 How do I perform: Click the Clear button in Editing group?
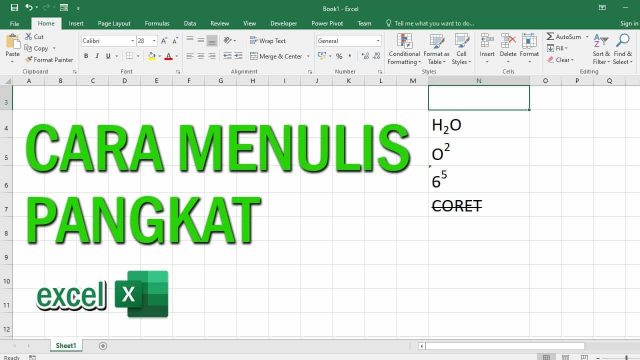(560, 60)
